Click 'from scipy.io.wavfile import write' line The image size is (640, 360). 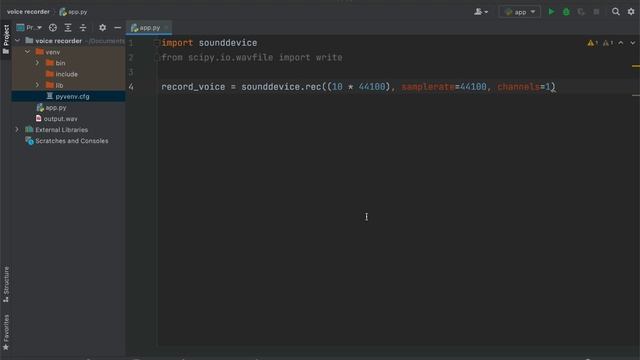(x=252, y=58)
